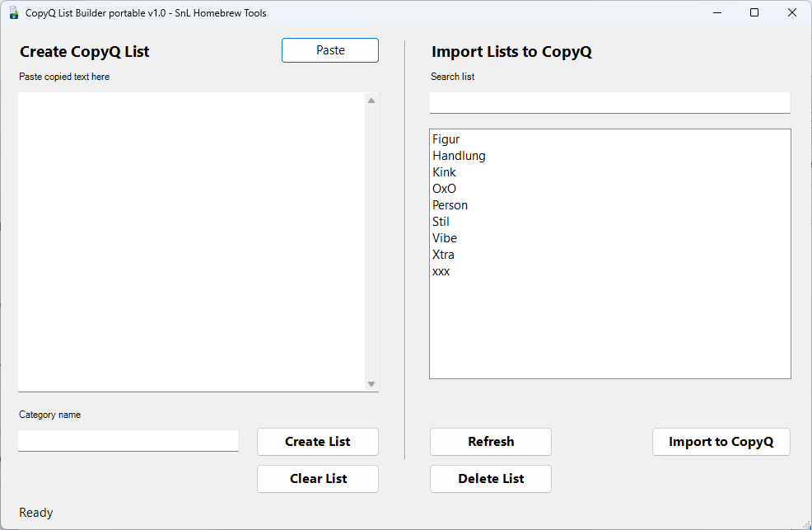Close the CopyQ List Builder window

[x=792, y=13]
